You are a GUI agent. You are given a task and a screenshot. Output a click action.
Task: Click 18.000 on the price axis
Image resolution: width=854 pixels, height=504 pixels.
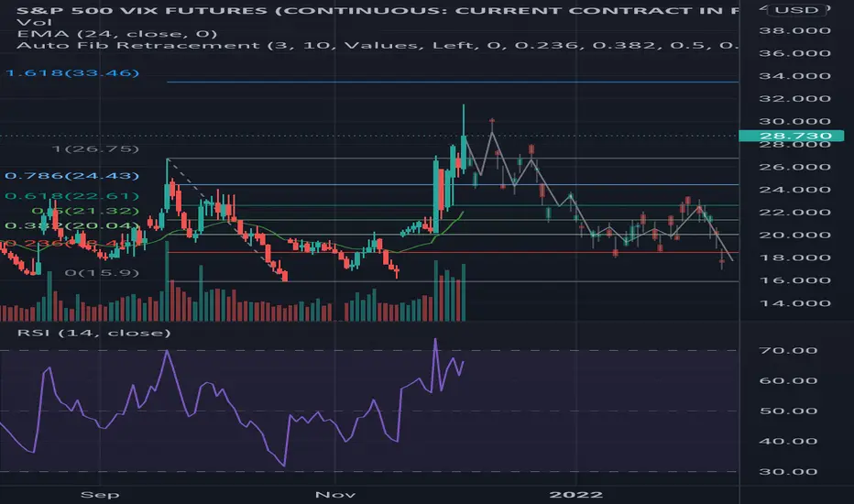pos(794,257)
